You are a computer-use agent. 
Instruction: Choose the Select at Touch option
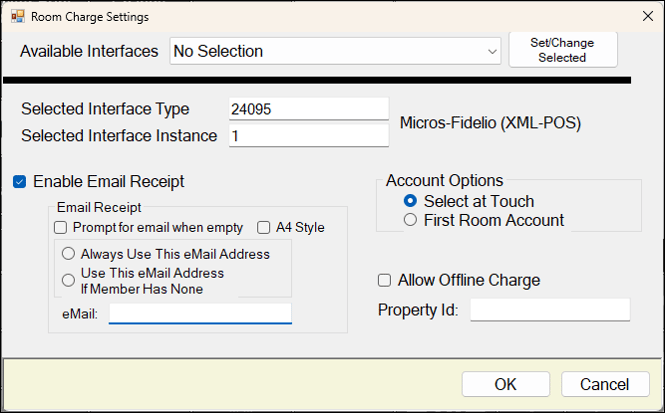pos(410,201)
